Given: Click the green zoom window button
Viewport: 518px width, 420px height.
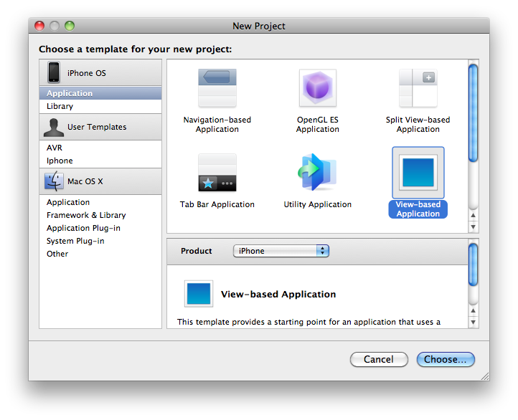Looking at the screenshot, I should coord(70,26).
